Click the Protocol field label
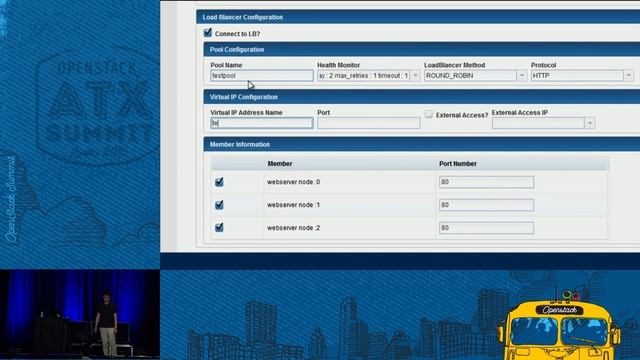Viewport: 640px width, 360px height. (x=543, y=65)
